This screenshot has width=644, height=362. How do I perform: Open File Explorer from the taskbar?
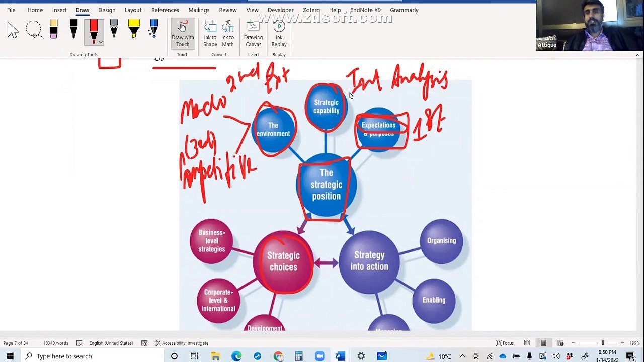(x=215, y=356)
